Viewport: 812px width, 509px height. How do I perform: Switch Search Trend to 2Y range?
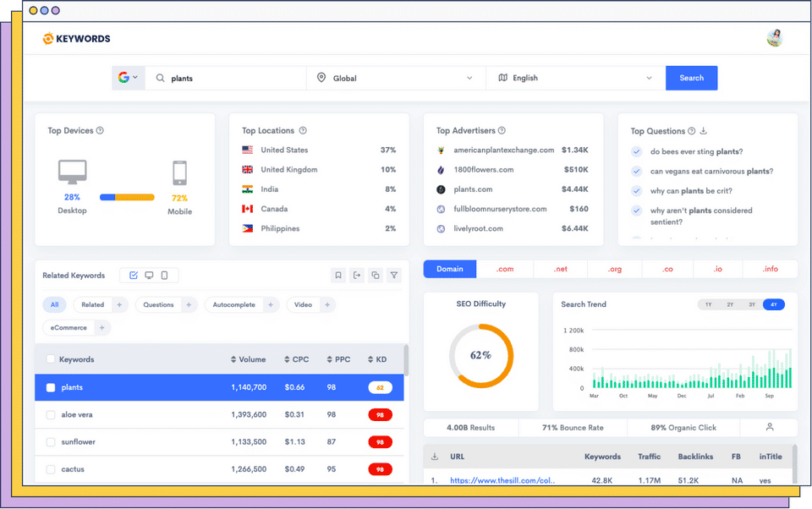730,305
